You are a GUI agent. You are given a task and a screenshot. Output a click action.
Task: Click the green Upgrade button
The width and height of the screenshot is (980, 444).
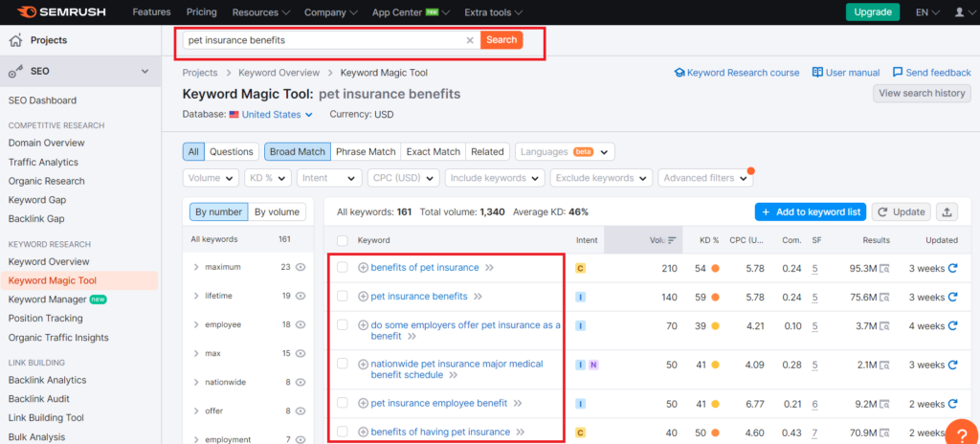pyautogui.click(x=873, y=11)
